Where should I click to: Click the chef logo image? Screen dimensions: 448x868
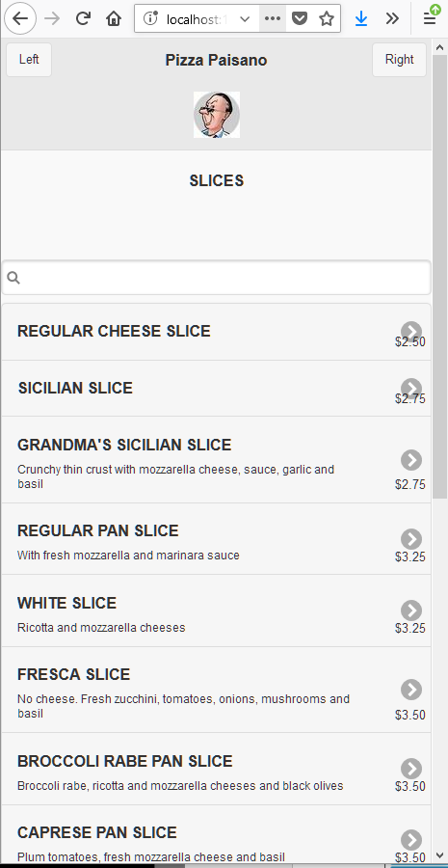pos(217,115)
